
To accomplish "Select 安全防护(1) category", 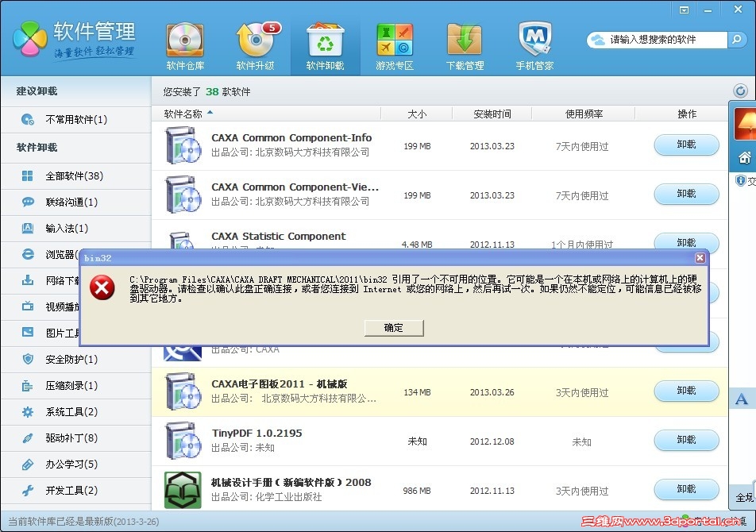I will click(x=75, y=359).
